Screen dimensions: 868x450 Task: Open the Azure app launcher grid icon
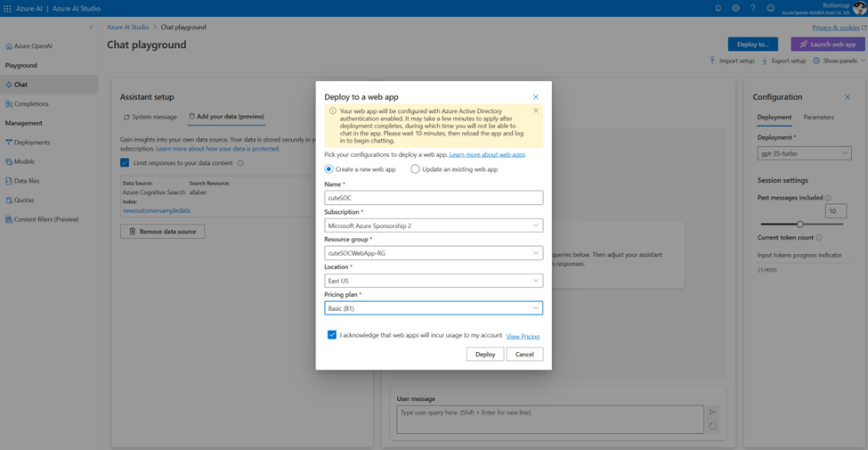[x=7, y=8]
